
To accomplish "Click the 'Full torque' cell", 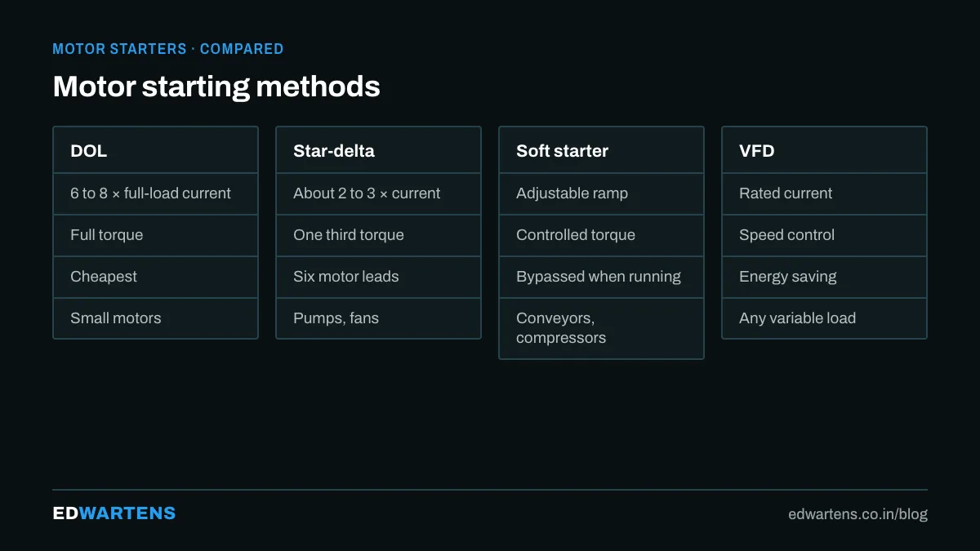I will pos(155,236).
